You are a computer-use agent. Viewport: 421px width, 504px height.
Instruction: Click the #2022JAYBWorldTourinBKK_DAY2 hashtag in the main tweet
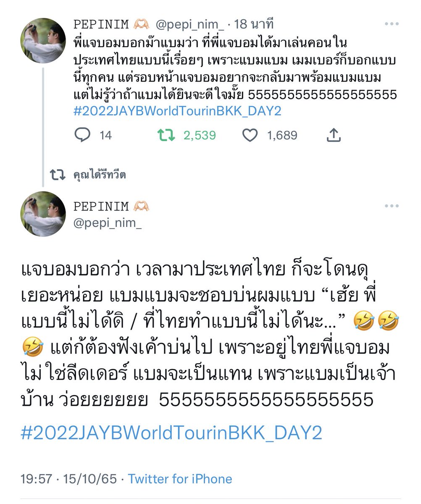click(x=171, y=433)
